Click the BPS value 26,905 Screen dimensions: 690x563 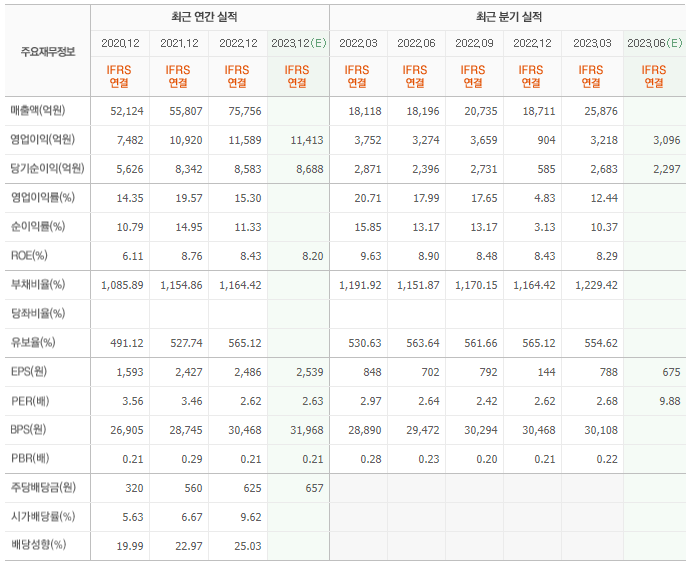127,430
